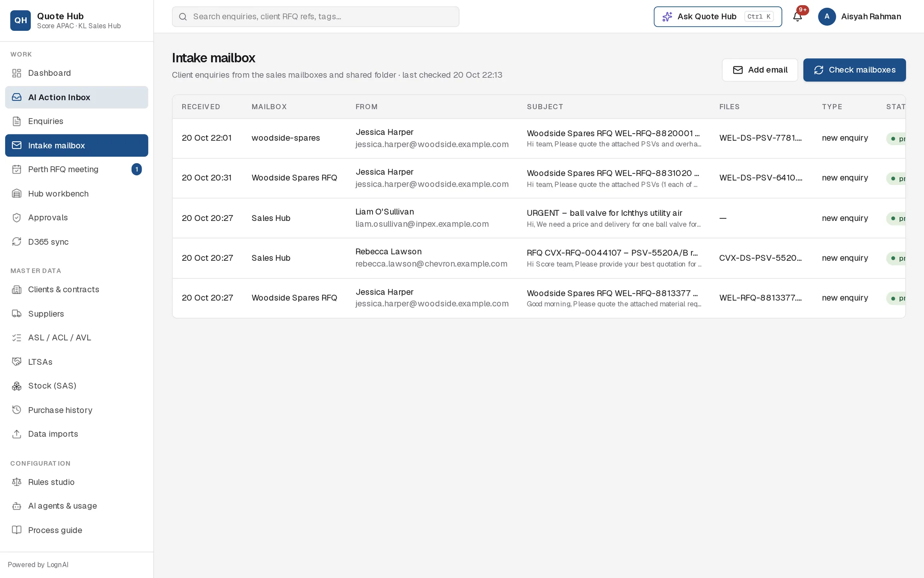Open the ASL / ACL / AVL list icon

pyautogui.click(x=17, y=338)
